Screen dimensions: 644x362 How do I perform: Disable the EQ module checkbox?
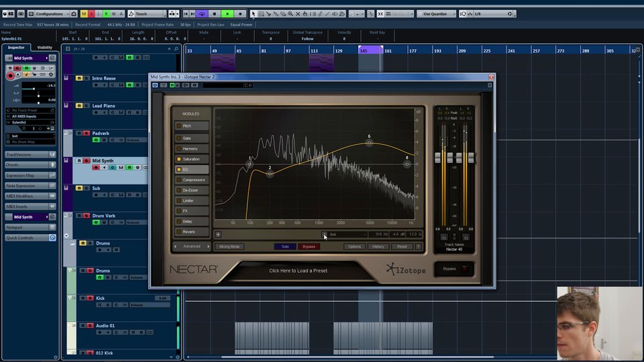tap(178, 169)
